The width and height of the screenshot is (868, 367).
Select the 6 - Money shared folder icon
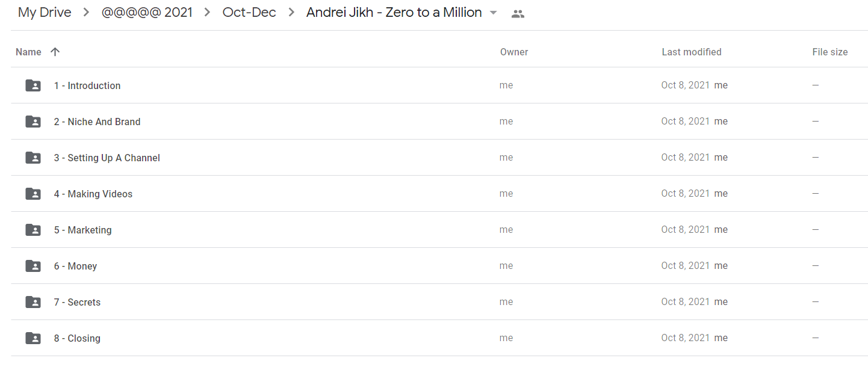coord(33,266)
